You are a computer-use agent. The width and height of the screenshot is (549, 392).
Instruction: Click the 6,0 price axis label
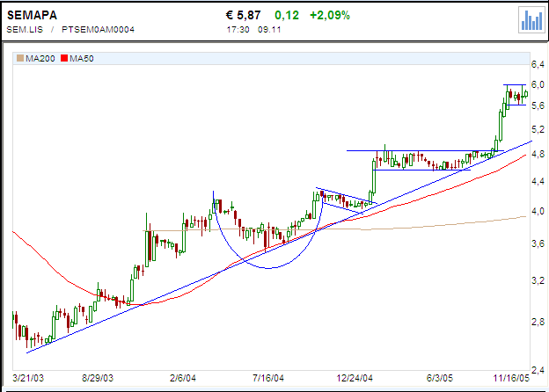click(538, 84)
